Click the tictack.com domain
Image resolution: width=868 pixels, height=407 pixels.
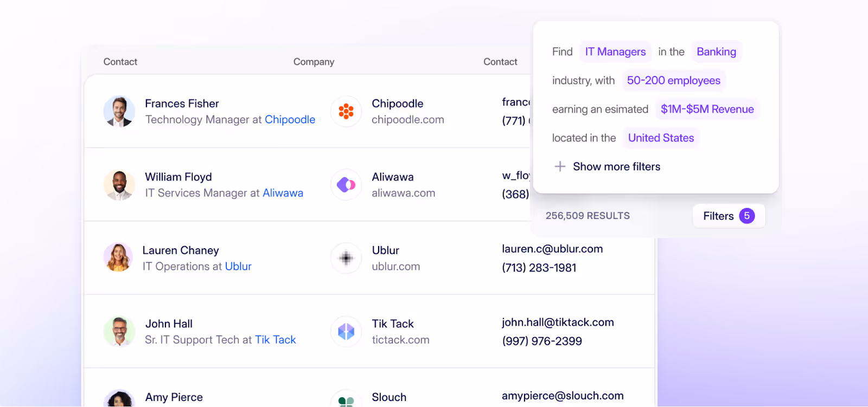(x=400, y=340)
